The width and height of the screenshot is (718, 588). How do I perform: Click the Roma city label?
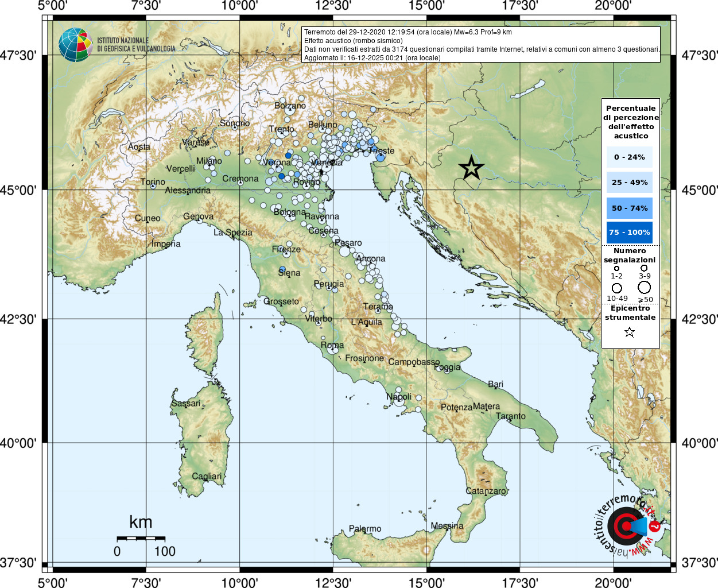(332, 345)
